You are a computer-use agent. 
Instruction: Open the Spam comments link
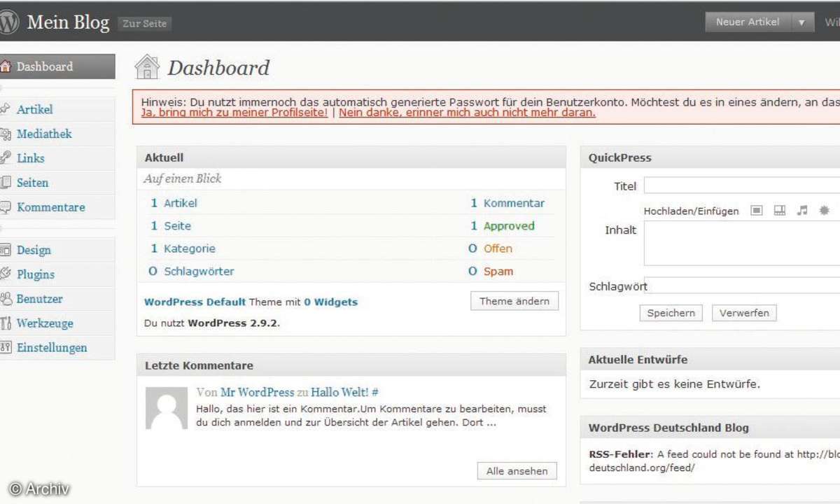coord(498,272)
